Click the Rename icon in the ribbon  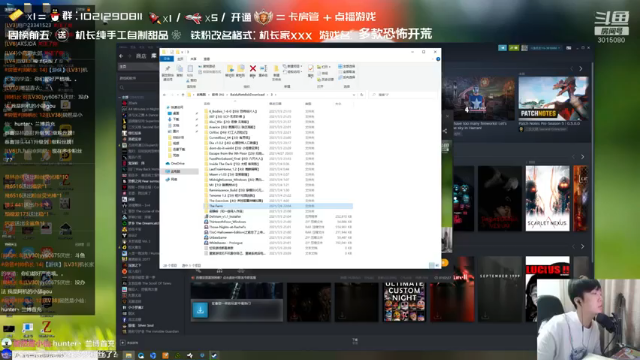pos(263,69)
